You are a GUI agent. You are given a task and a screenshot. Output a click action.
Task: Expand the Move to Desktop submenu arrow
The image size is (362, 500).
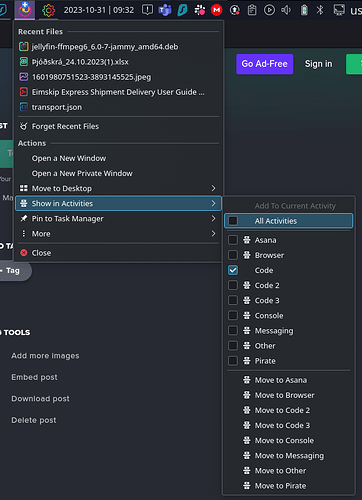213,188
